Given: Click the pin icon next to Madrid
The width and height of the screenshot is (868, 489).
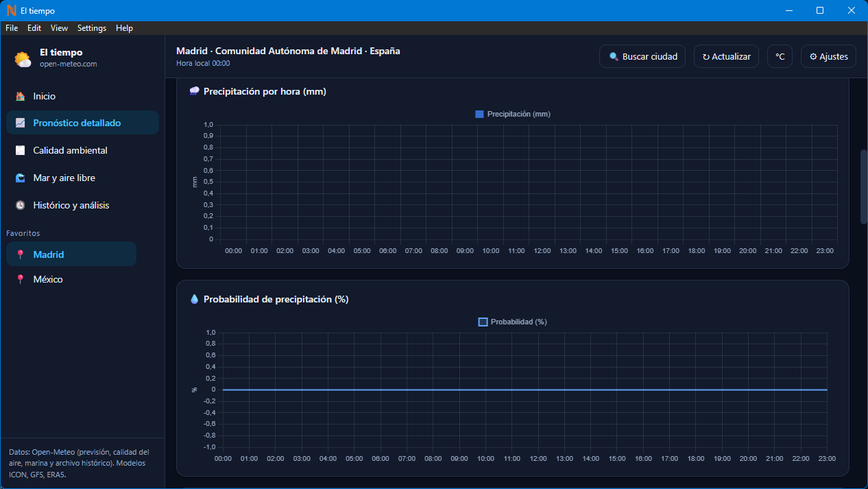Looking at the screenshot, I should tap(21, 254).
